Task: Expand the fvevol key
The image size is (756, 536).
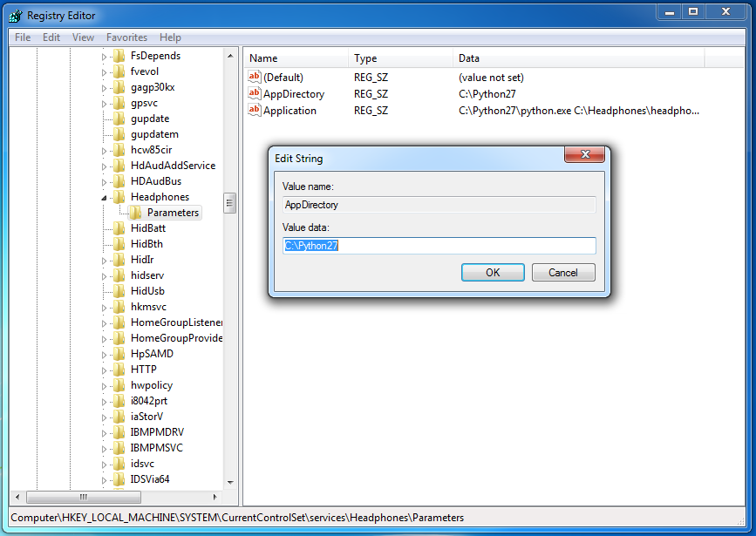Action: [x=104, y=72]
